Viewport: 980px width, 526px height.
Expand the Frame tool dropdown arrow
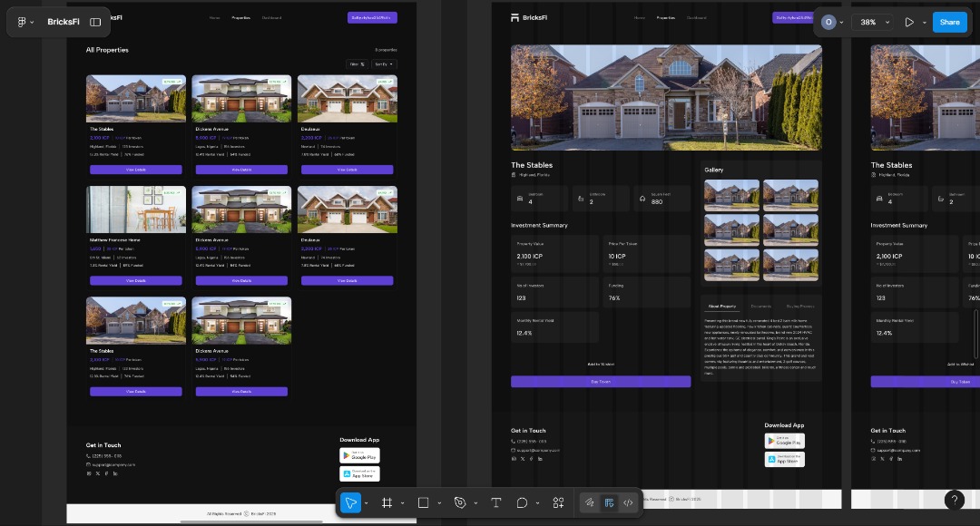[403, 503]
